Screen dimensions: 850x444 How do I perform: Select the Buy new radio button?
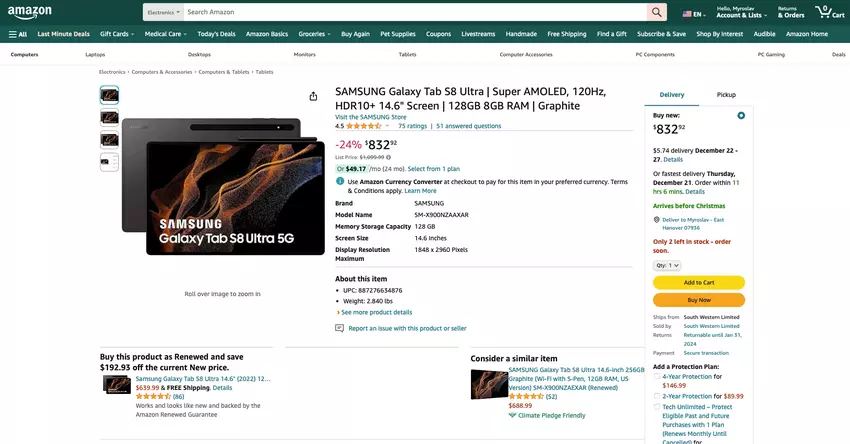coord(741,116)
